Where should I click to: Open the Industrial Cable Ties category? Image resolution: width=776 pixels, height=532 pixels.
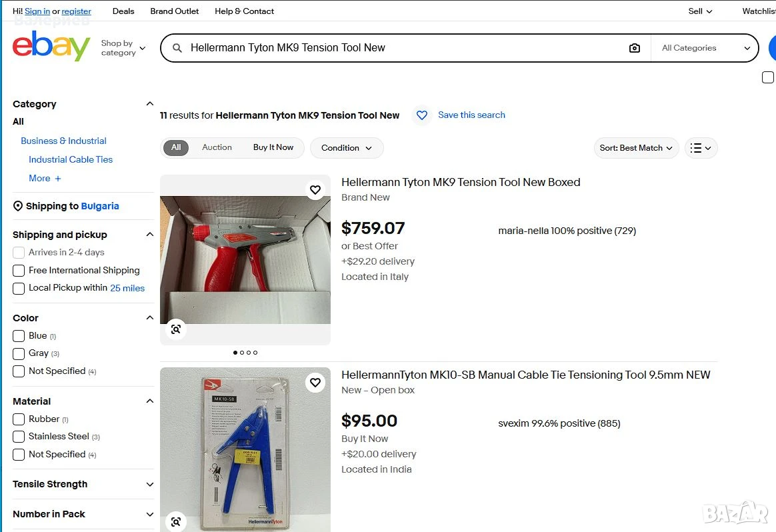(71, 159)
